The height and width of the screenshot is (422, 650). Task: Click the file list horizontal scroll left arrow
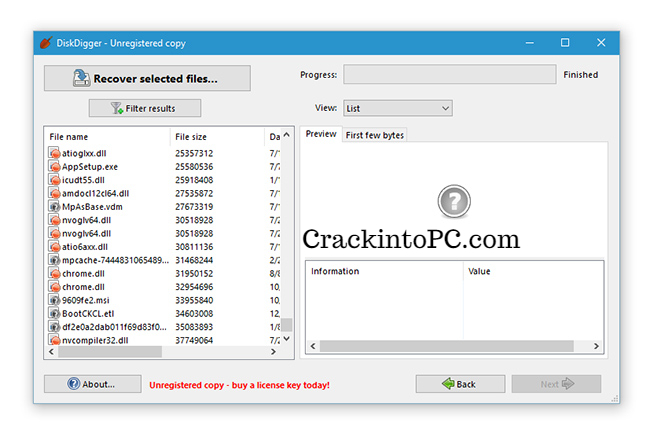(51, 352)
